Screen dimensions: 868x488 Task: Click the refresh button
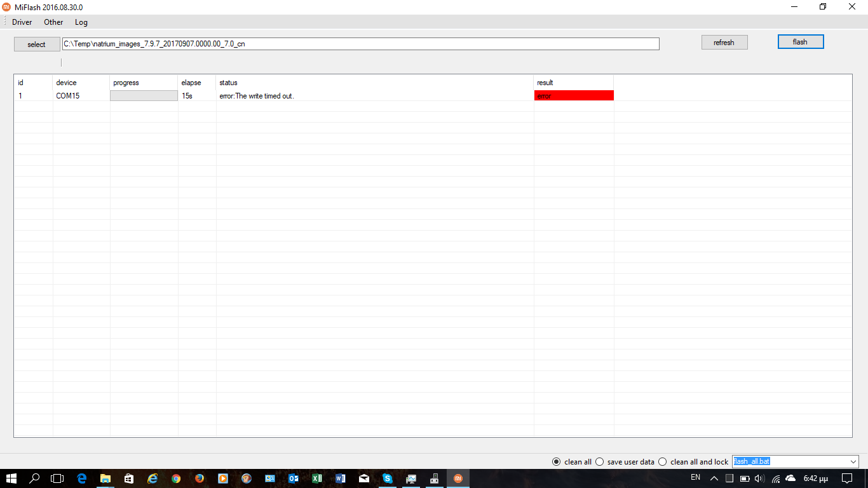(x=724, y=43)
